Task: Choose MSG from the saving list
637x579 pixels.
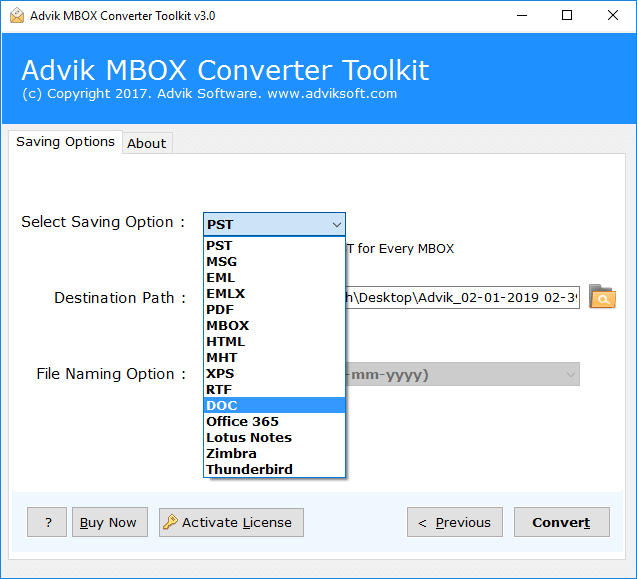Action: pyautogui.click(x=274, y=262)
